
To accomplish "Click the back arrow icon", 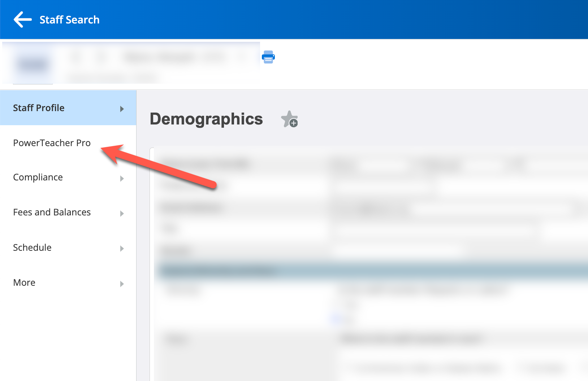I will pos(22,19).
